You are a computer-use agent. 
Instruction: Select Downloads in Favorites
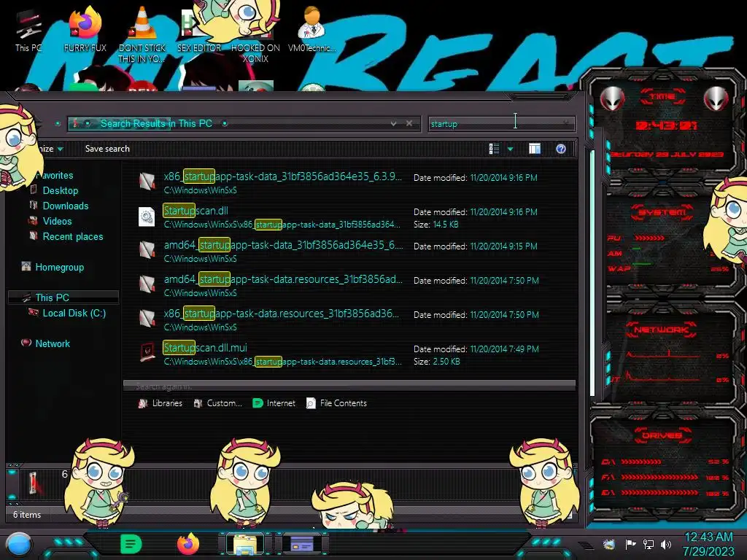click(x=66, y=206)
